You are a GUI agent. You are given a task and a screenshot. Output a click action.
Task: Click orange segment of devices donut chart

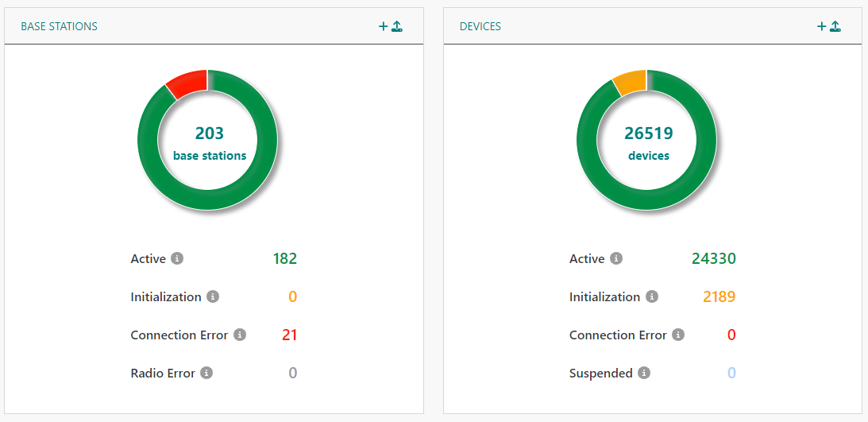coord(630,82)
